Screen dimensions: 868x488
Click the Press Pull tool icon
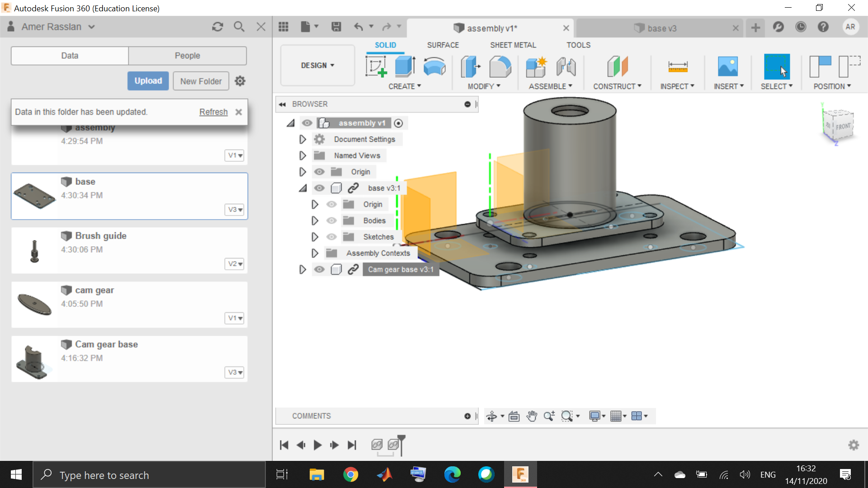click(x=470, y=66)
